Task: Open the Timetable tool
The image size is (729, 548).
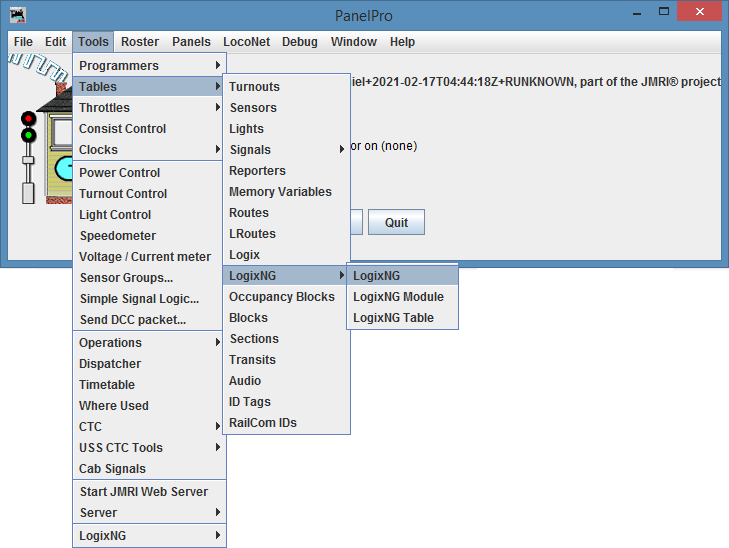Action: [x=149, y=384]
